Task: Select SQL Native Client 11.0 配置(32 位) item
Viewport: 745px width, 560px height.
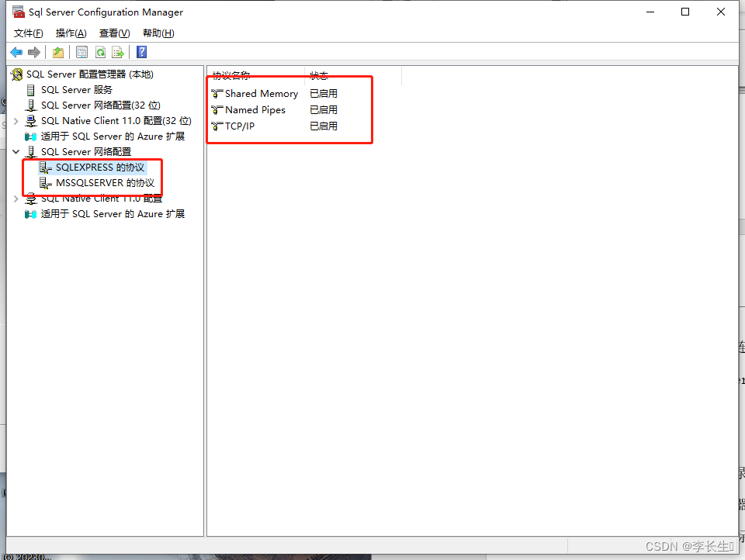Action: tap(116, 121)
